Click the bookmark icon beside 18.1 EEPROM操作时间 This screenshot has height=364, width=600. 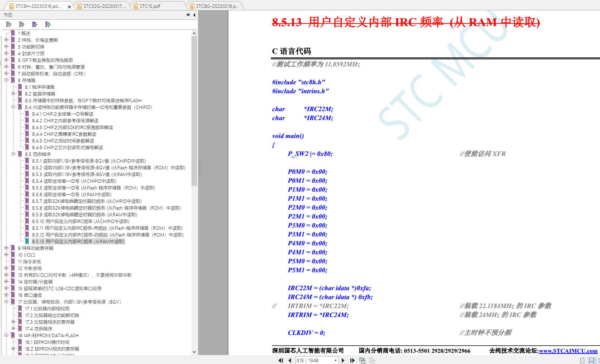tap(20, 342)
